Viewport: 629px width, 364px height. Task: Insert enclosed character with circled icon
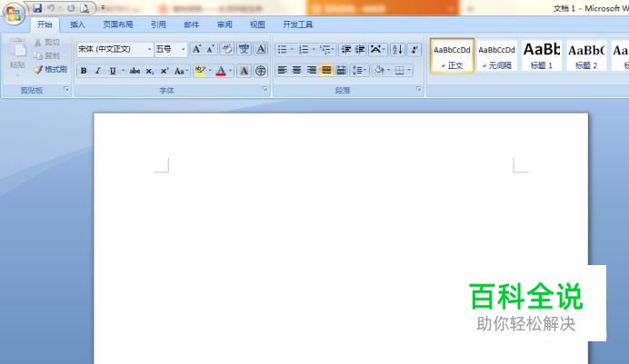[x=261, y=71]
